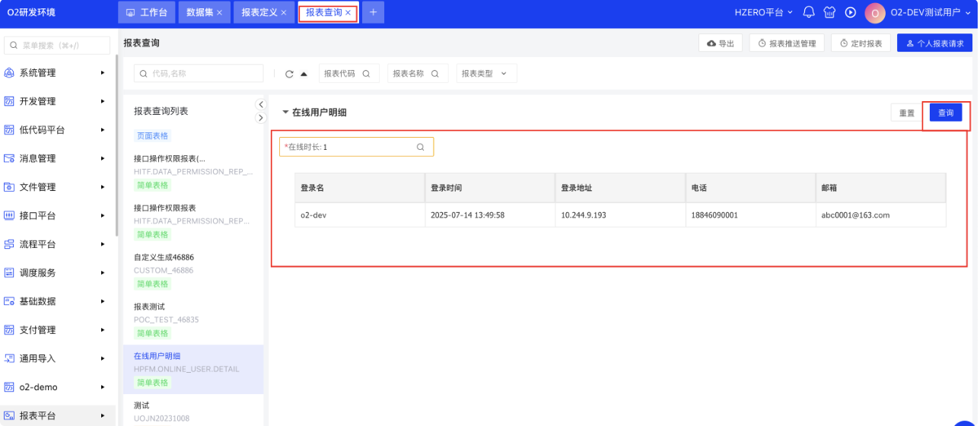Screen dimensions: 980x426
Task: Open the HZERO平台 platform dropdown
Action: (x=763, y=12)
